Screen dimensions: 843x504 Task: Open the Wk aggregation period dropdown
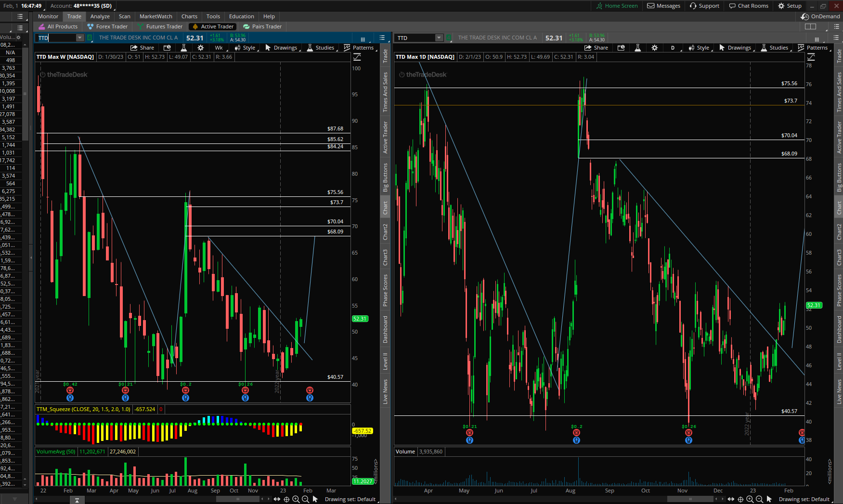(219, 48)
